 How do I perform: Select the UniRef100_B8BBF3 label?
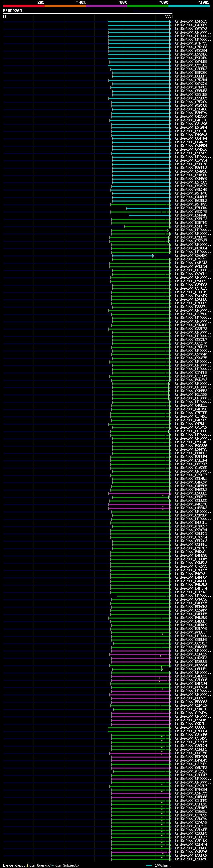coord(191,76)
